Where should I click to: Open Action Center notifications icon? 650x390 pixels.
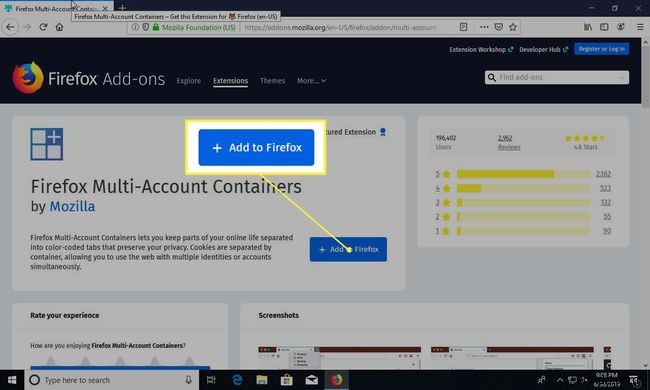click(634, 380)
